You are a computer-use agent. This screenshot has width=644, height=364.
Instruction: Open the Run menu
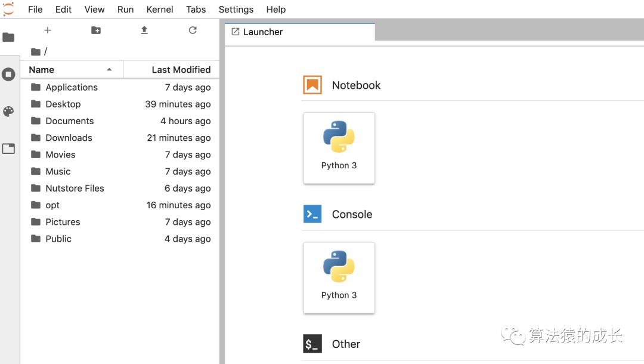(x=125, y=10)
